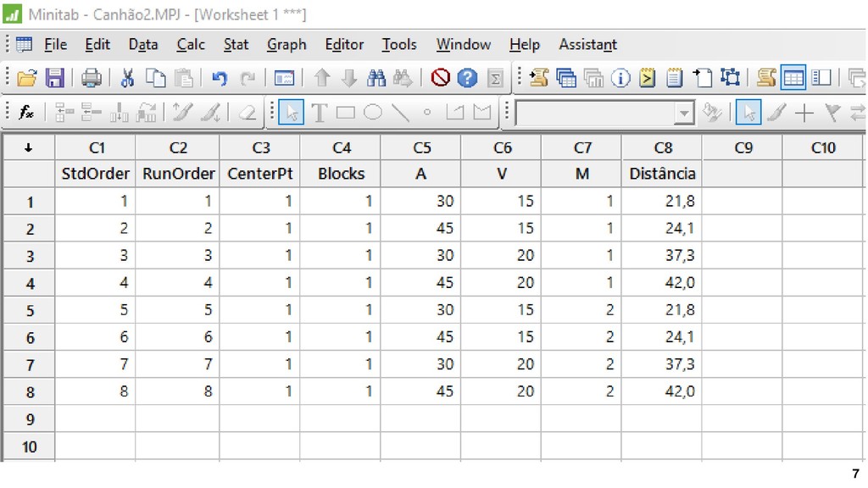This screenshot has width=868, height=488.
Task: Click the fx Assign Formula icon
Action: point(26,113)
